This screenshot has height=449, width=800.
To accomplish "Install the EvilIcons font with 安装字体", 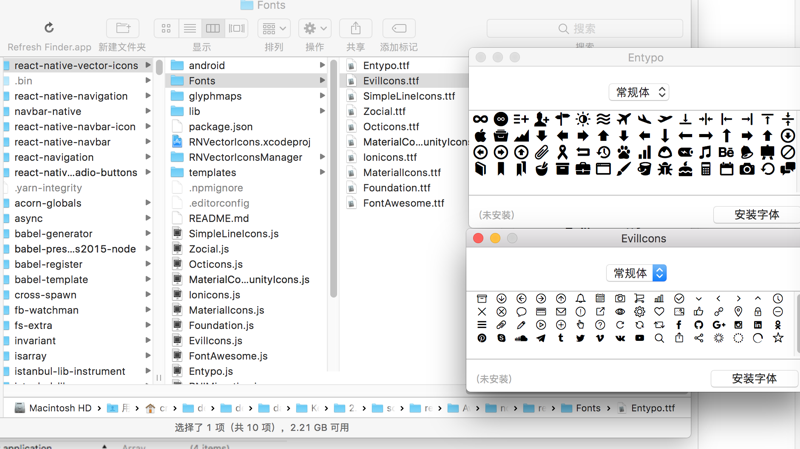I will click(x=753, y=379).
